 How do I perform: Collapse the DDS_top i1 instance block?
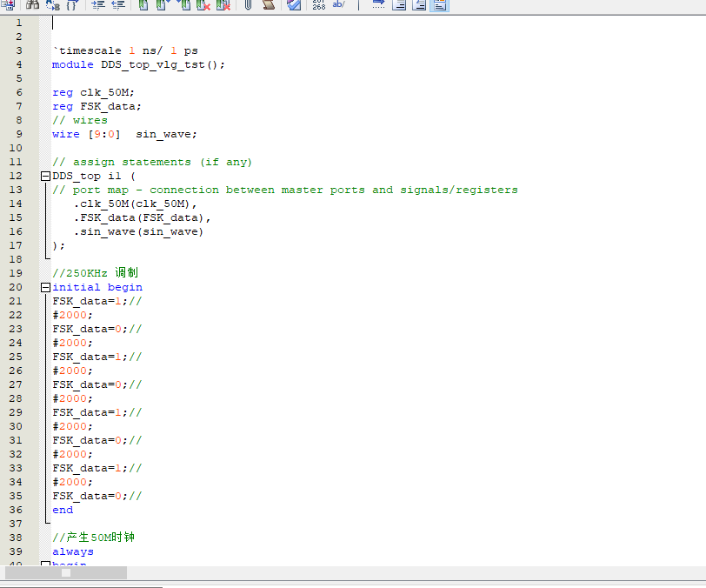point(45,177)
